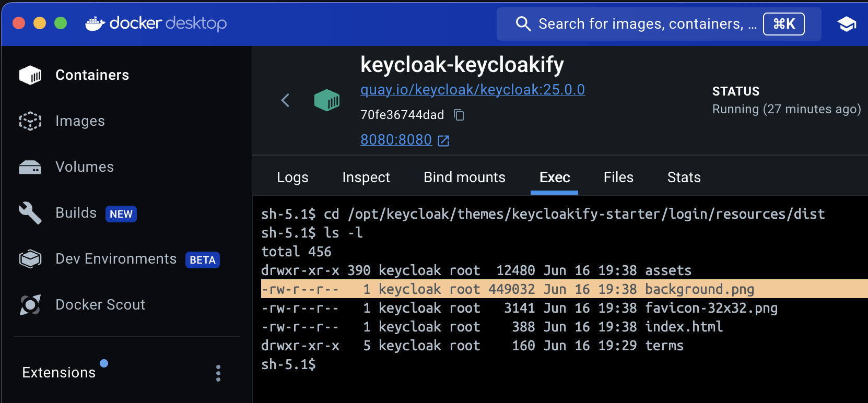The width and height of the screenshot is (868, 403).
Task: Open Docker Scout via its icon
Action: (30, 305)
